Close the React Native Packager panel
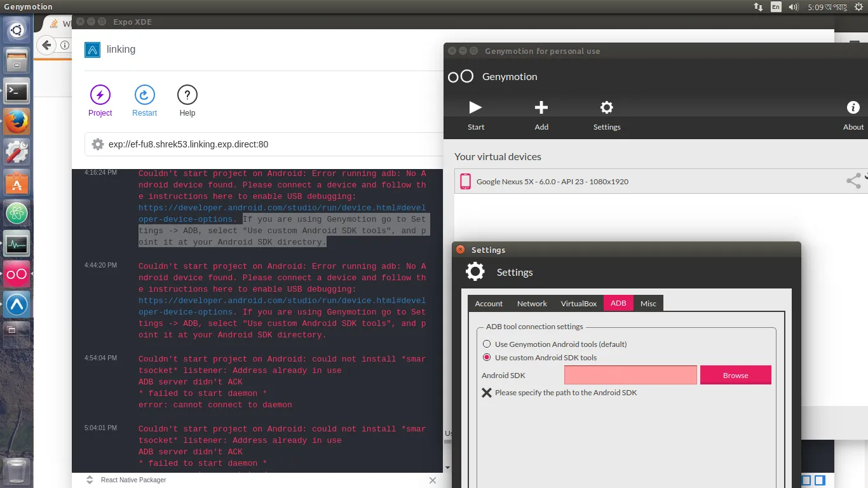The height and width of the screenshot is (488, 868). coord(433,480)
